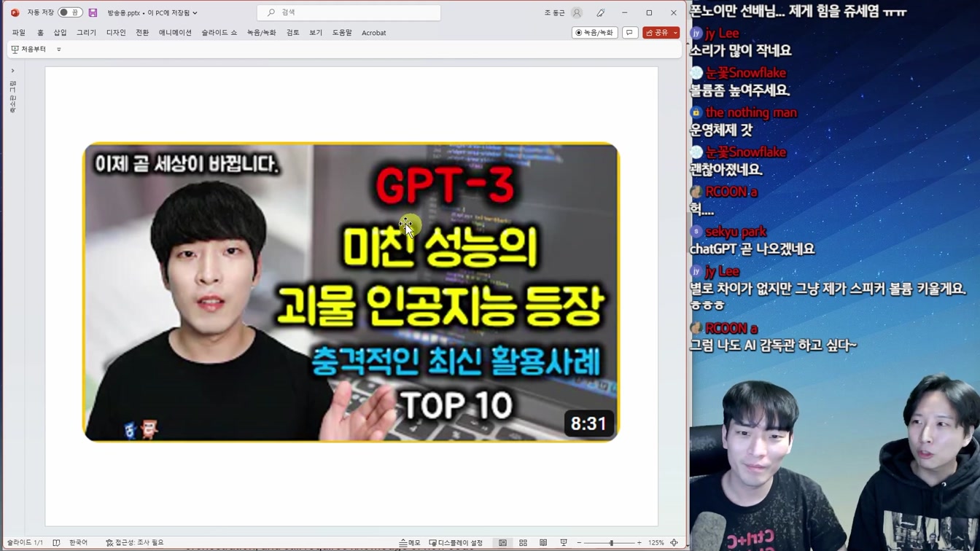Switch to Slide Sorter view icon

(x=523, y=543)
